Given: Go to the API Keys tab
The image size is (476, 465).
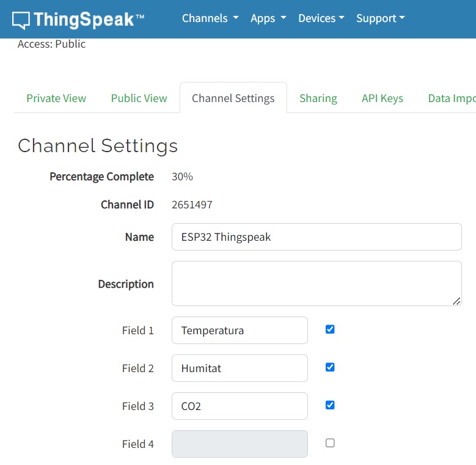Looking at the screenshot, I should (382, 98).
